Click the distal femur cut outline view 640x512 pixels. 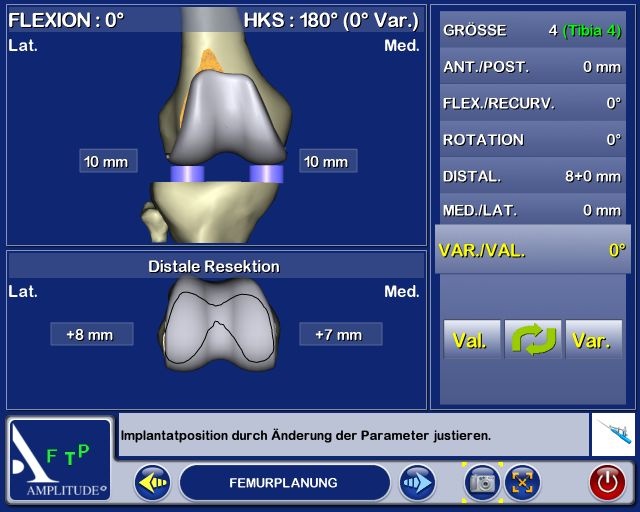(x=219, y=324)
